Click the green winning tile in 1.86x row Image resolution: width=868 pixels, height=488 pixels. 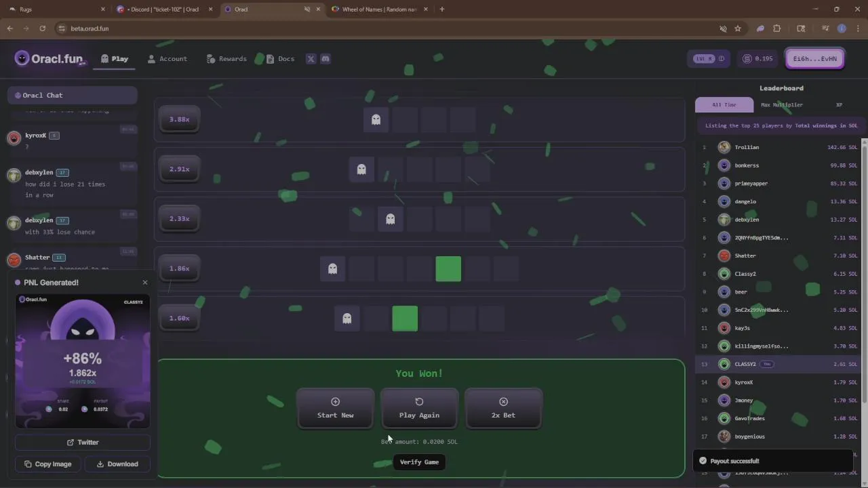(x=448, y=269)
